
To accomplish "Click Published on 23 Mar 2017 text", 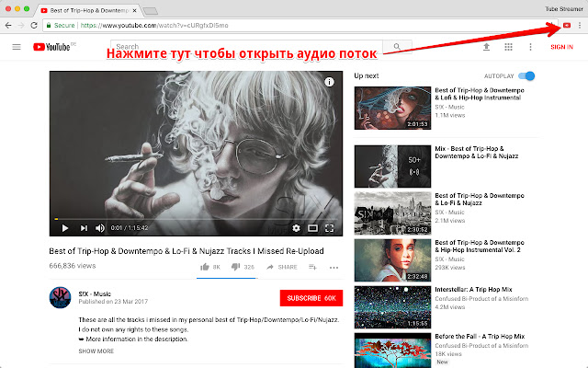I will tap(113, 302).
